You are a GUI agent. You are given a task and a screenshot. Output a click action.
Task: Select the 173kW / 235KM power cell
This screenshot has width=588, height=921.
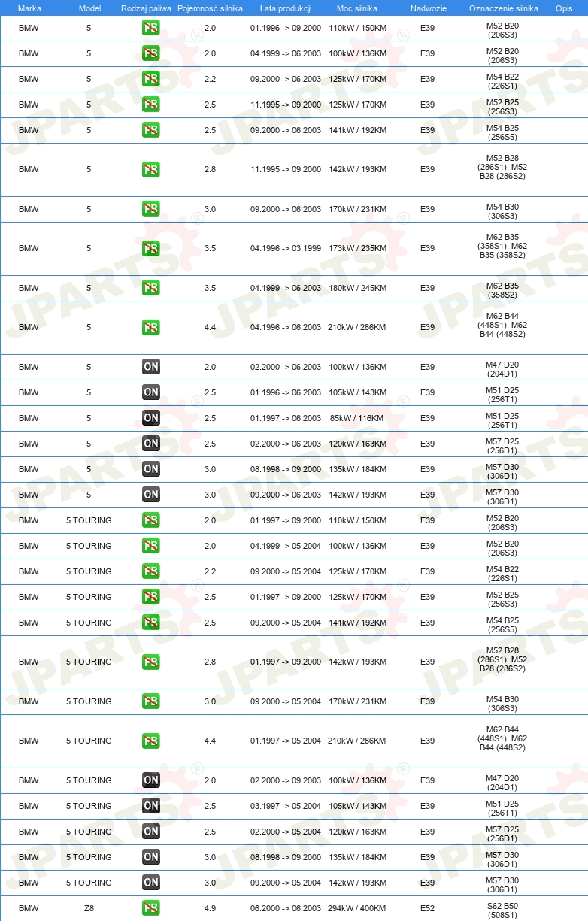pos(357,248)
